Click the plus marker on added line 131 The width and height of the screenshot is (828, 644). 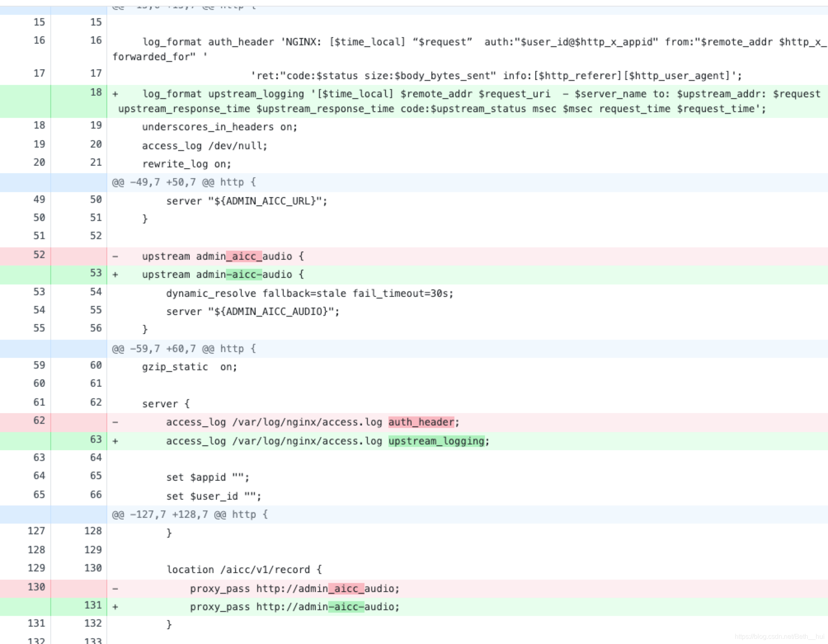[x=115, y=607]
